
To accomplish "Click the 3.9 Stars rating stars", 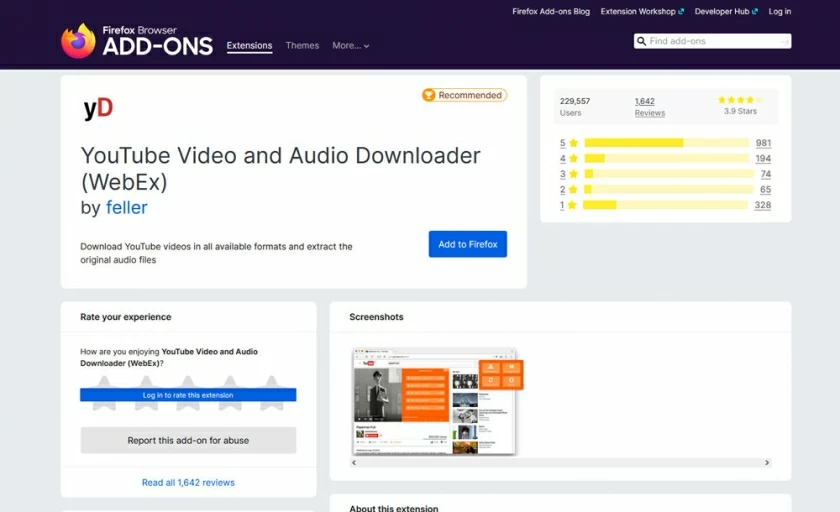I will point(740,100).
